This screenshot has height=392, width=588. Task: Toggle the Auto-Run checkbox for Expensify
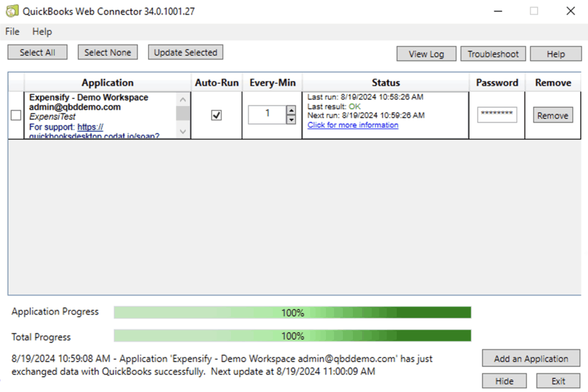216,115
